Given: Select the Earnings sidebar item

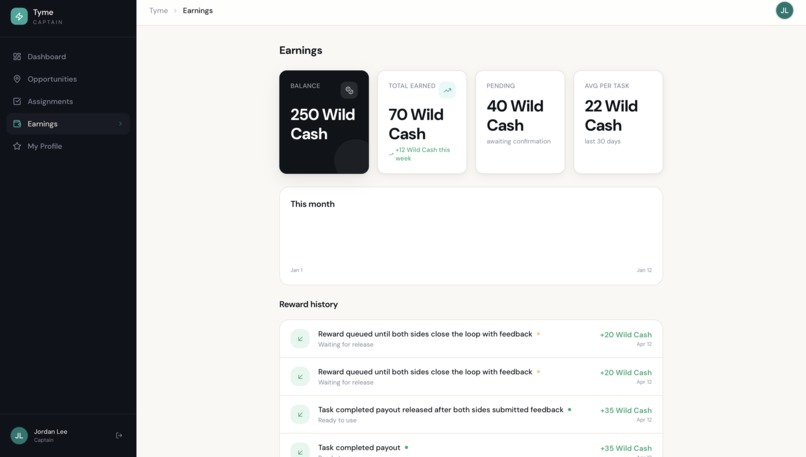Looking at the screenshot, I should (68, 124).
